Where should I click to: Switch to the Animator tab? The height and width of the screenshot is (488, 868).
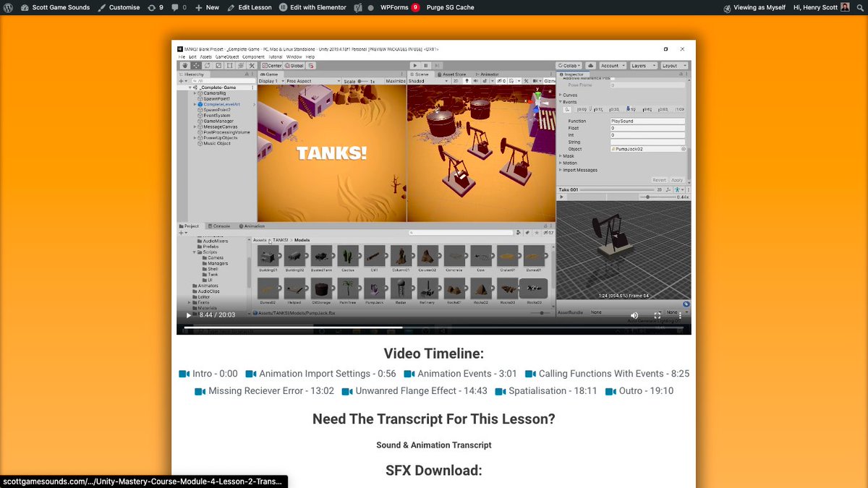(x=488, y=74)
